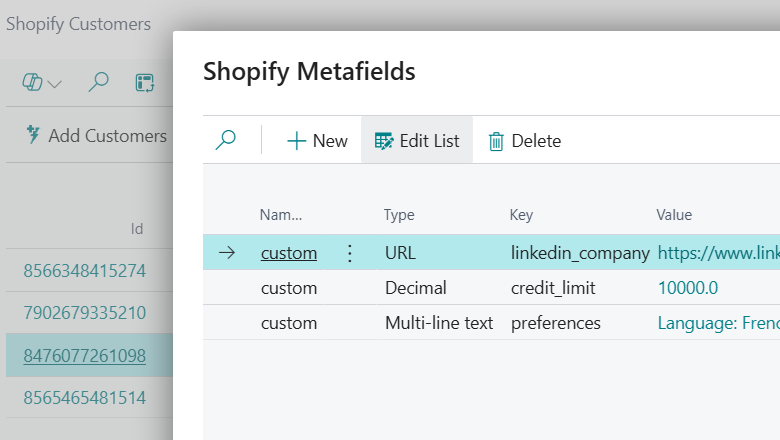The image size is (780, 440).
Task: Open the https://www.link value
Action: [x=718, y=253]
